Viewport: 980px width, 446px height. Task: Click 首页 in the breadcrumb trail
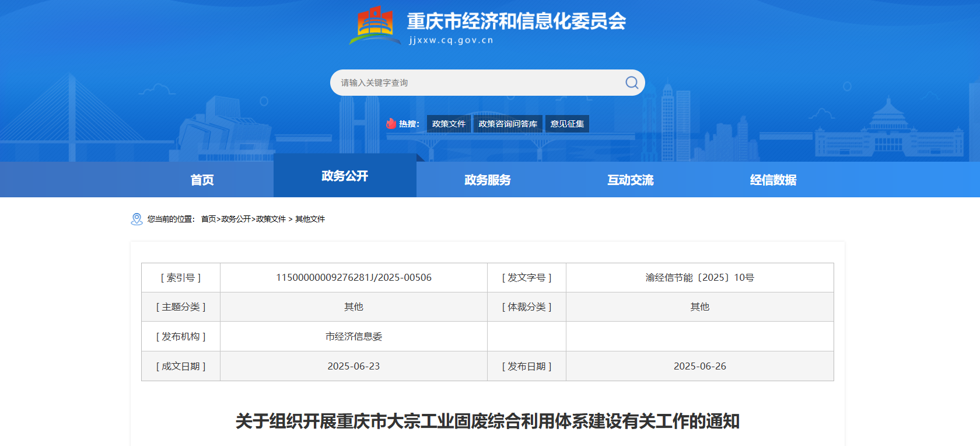[208, 219]
